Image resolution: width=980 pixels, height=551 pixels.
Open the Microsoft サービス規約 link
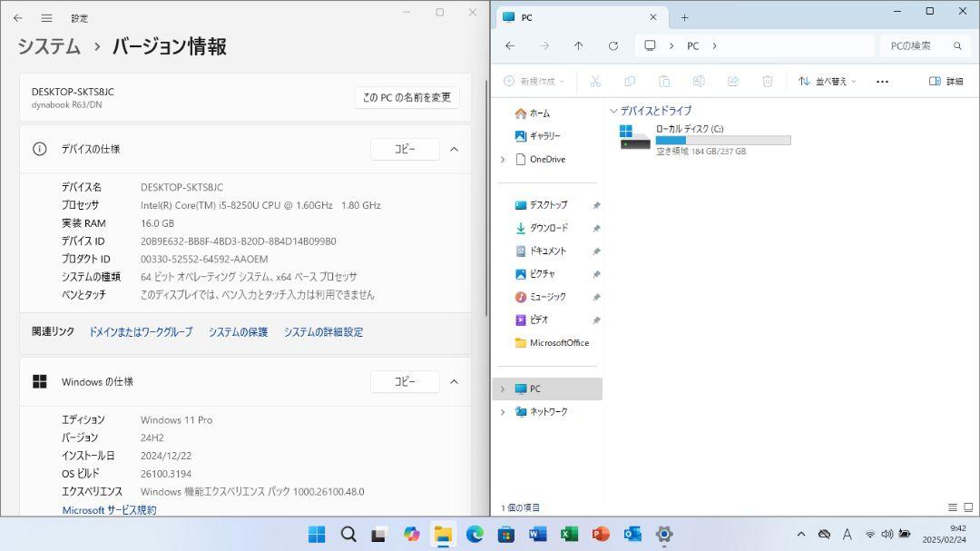click(x=110, y=510)
